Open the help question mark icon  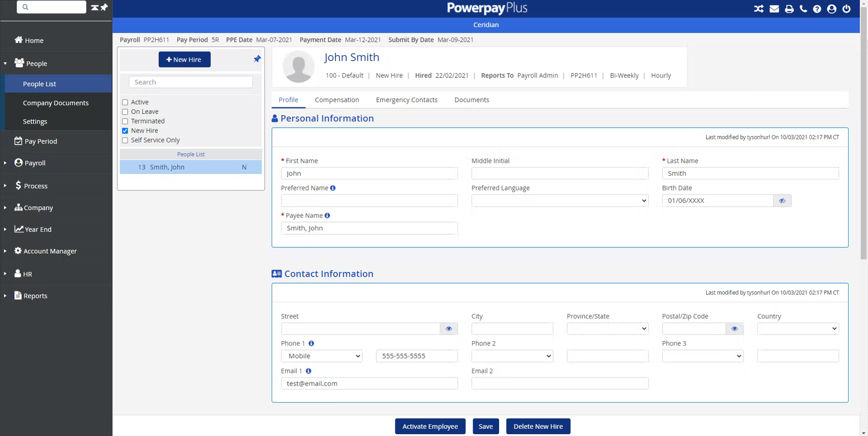point(817,9)
